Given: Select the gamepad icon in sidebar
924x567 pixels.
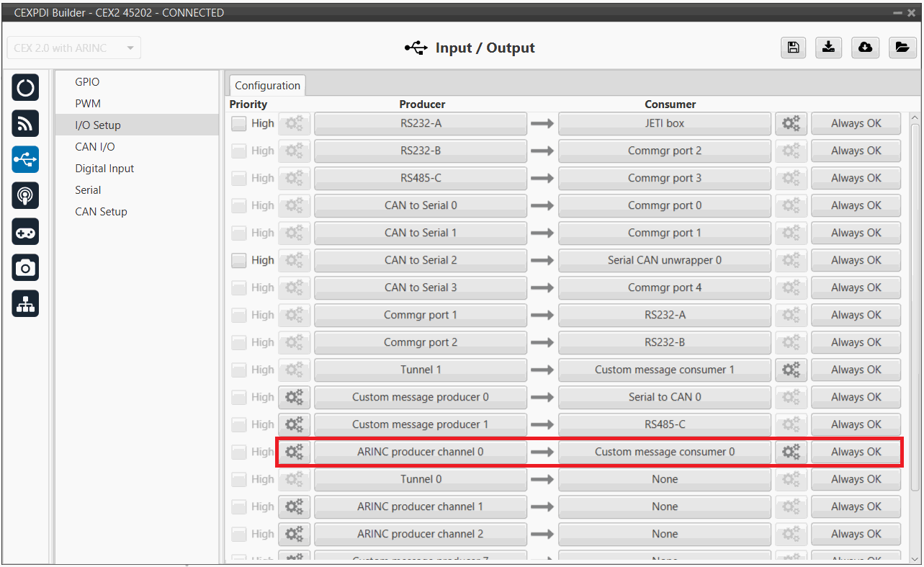Looking at the screenshot, I should click(x=25, y=232).
